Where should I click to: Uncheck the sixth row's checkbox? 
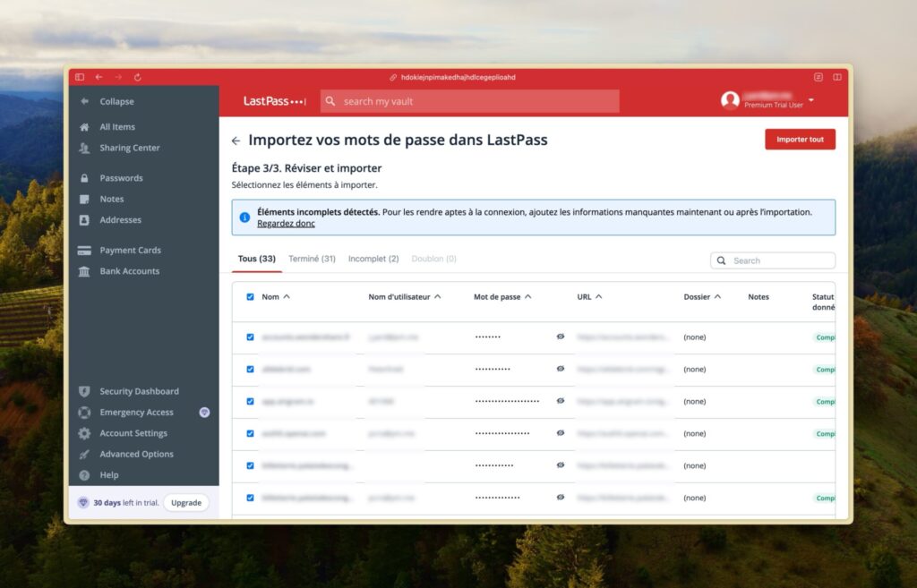pos(251,498)
